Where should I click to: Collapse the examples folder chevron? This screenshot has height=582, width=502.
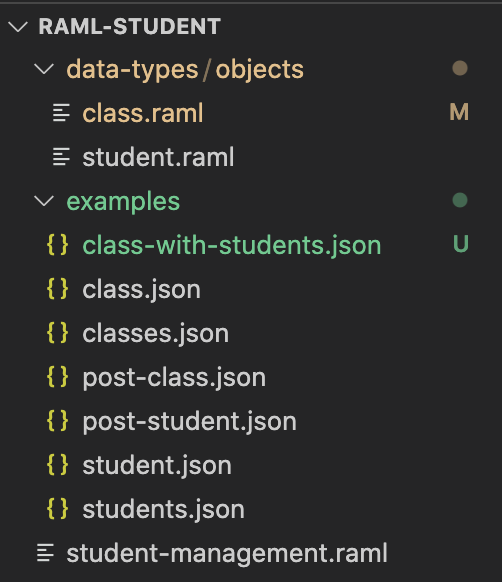[x=44, y=201]
